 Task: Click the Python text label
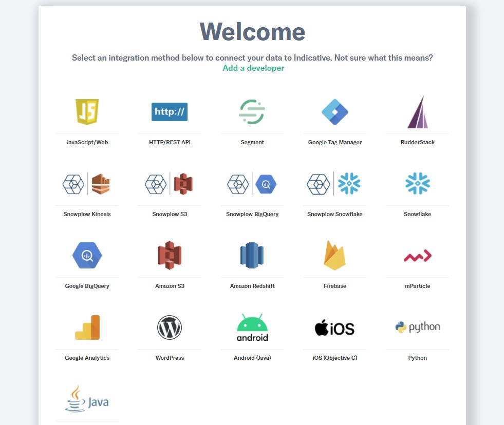(x=418, y=358)
